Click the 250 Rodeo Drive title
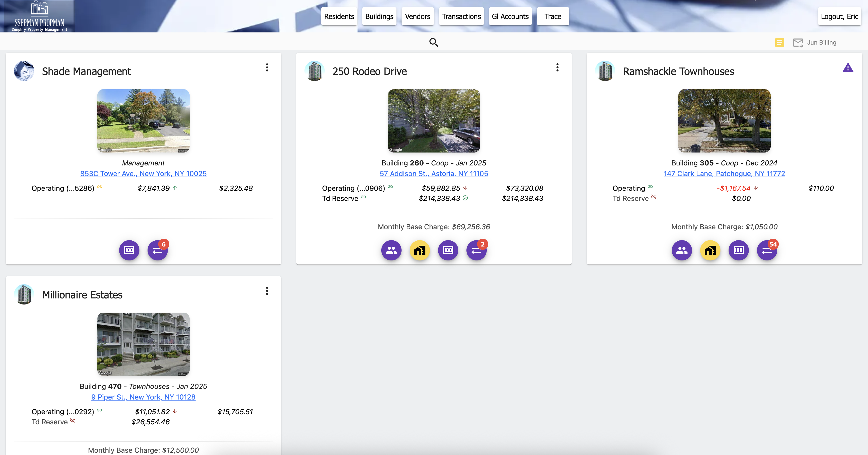 (x=370, y=71)
